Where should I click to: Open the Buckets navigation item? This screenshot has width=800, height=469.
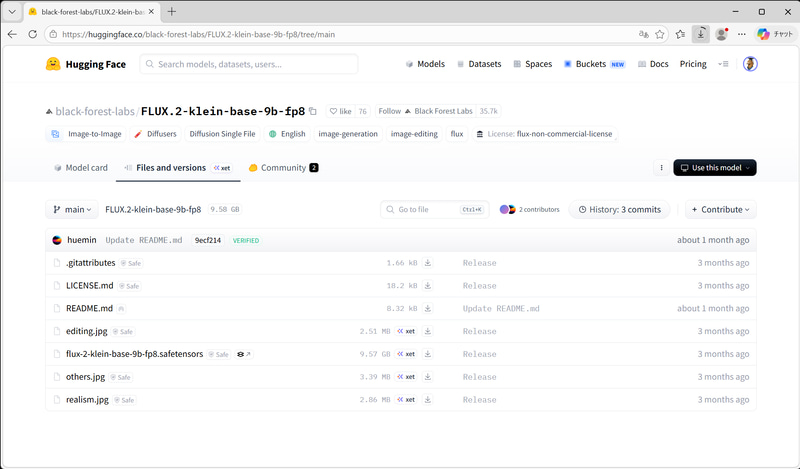[594, 64]
